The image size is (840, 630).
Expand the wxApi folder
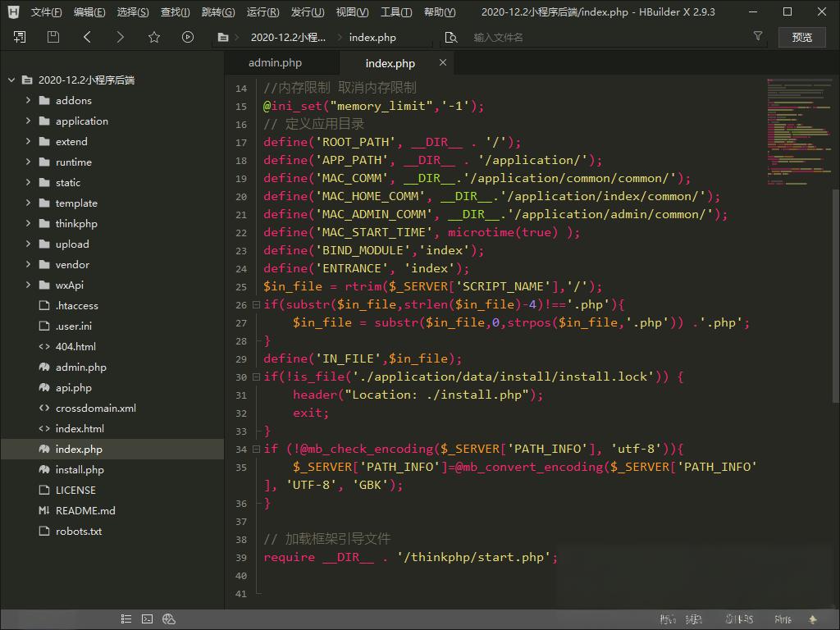pos(28,285)
